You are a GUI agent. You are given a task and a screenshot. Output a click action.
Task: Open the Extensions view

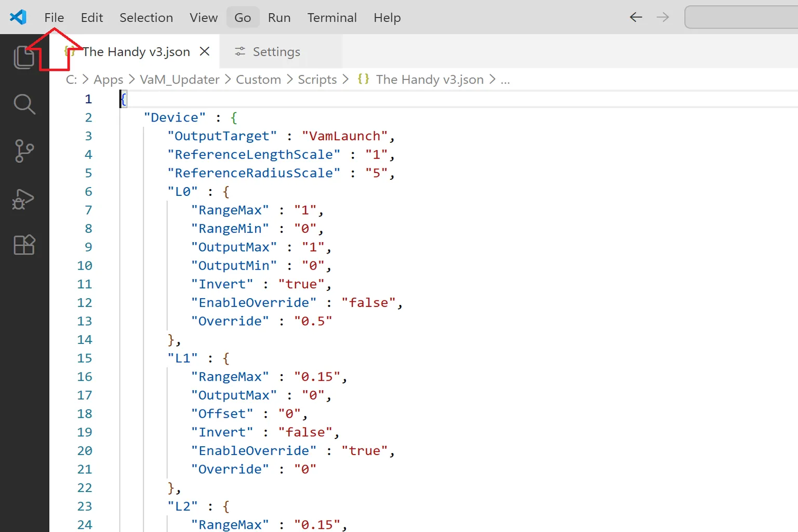[24, 245]
